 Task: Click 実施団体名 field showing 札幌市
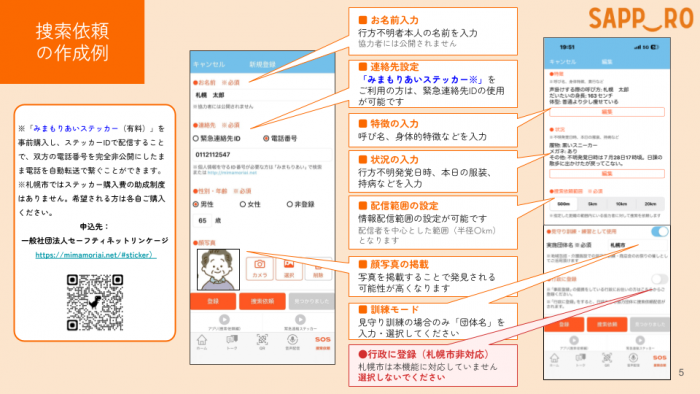(x=638, y=245)
